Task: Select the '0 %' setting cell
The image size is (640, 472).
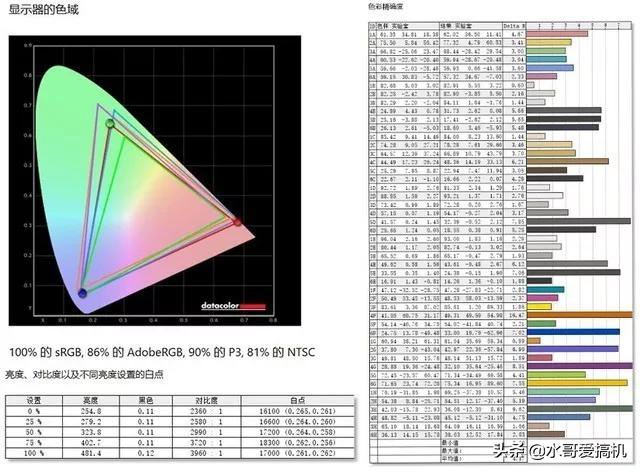Action: point(33,411)
